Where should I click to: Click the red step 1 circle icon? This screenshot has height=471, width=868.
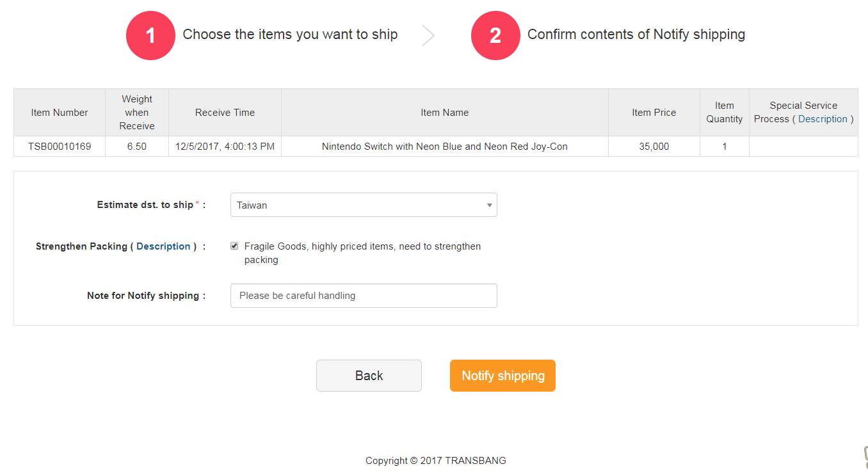pos(150,35)
